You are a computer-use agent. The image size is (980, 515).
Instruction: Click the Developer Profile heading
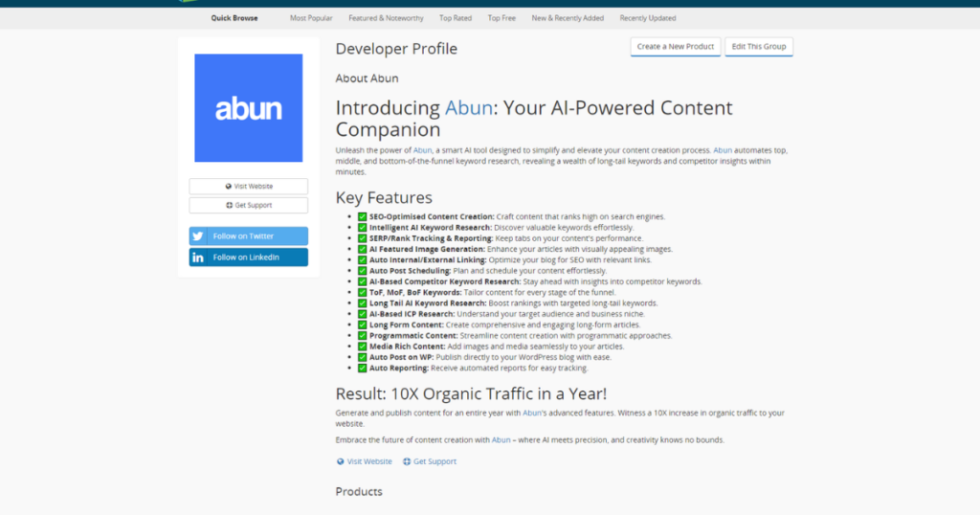(x=396, y=49)
